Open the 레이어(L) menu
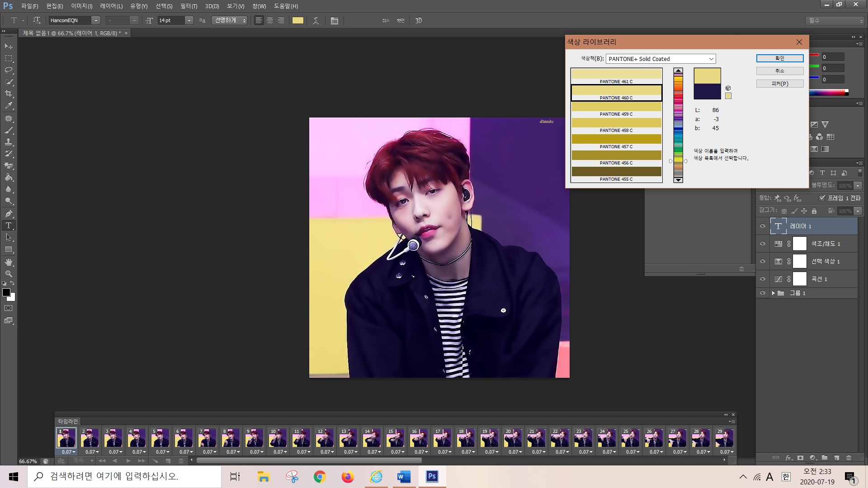Screen dimensions: 868x488 111,6
